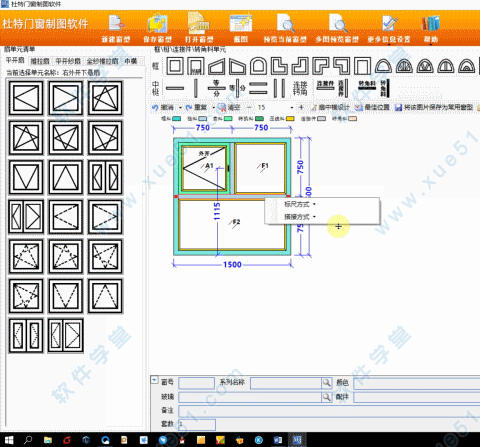The width and height of the screenshot is (482, 447).
Task: Collapse the info panel arrow beside 窗号
Action: 154,380
